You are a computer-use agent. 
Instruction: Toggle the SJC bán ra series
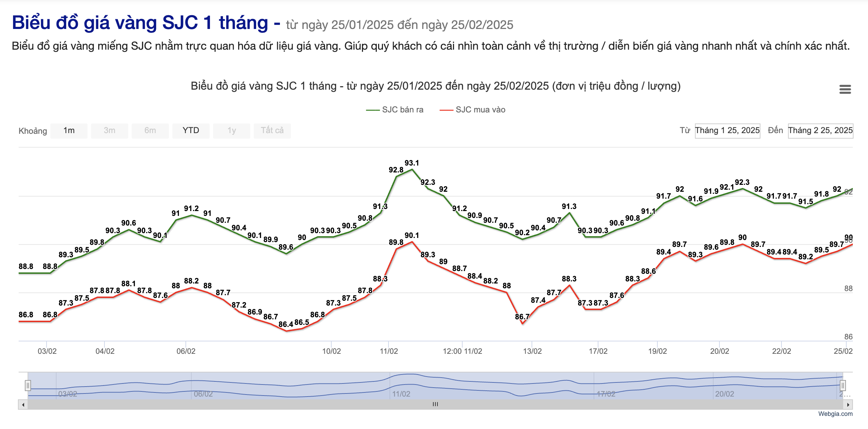pos(395,110)
